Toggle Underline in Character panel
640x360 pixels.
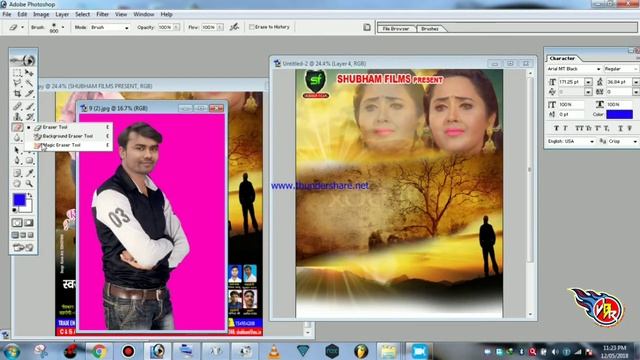coord(620,128)
